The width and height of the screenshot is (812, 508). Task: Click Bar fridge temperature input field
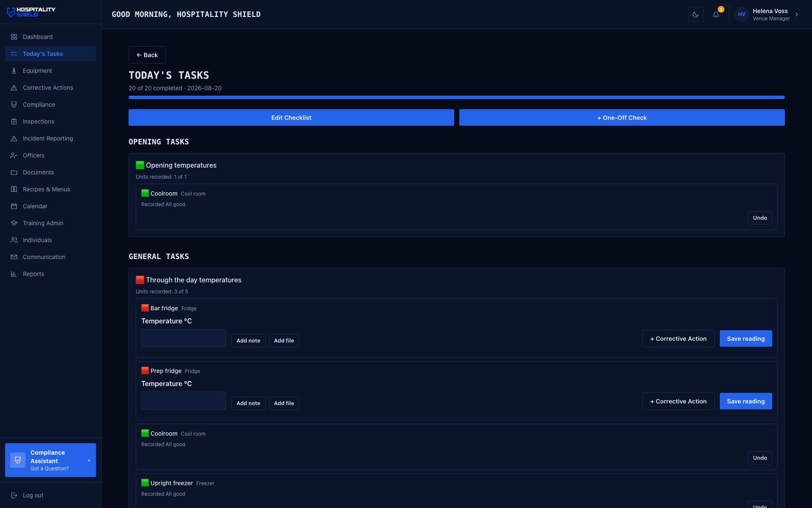(x=184, y=338)
